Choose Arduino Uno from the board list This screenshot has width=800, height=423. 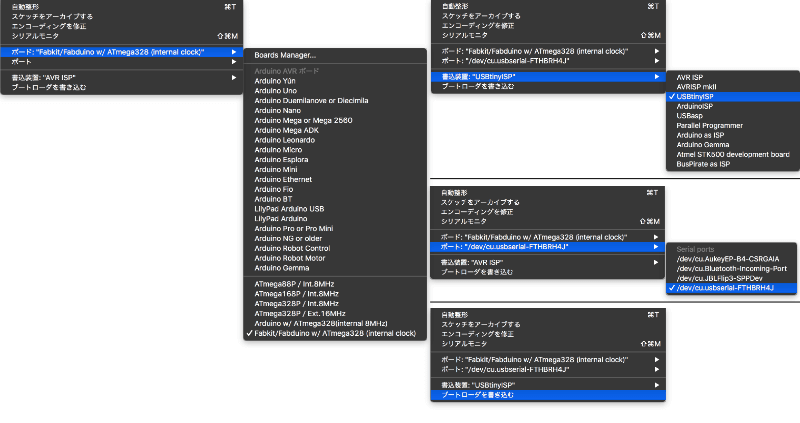point(335,91)
